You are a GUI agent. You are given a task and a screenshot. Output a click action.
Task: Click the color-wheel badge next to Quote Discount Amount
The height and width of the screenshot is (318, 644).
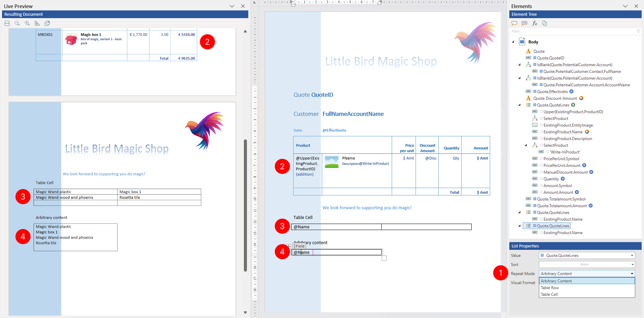581,98
